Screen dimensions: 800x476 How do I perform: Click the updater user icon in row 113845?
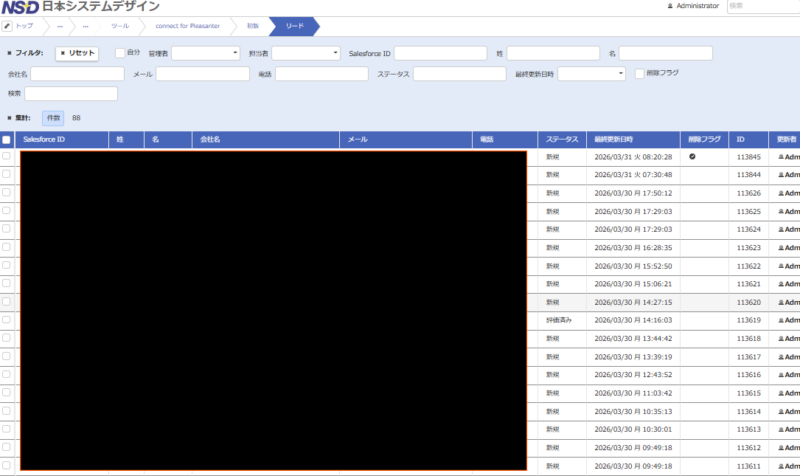(x=781, y=157)
